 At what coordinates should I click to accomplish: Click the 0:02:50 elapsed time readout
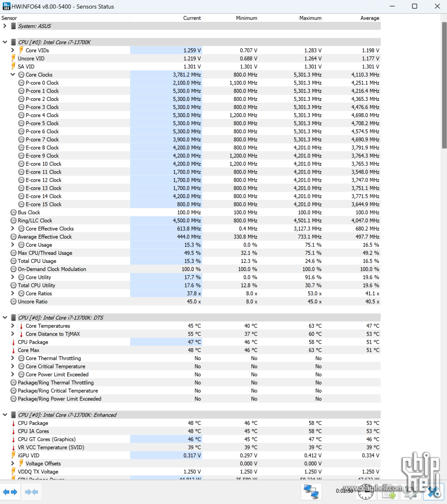click(x=344, y=491)
